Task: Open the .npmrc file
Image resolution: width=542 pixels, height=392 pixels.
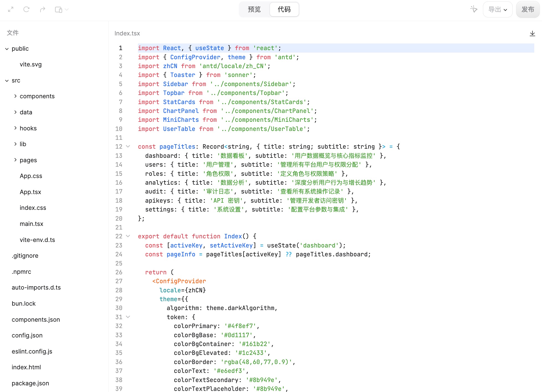Action: point(21,272)
